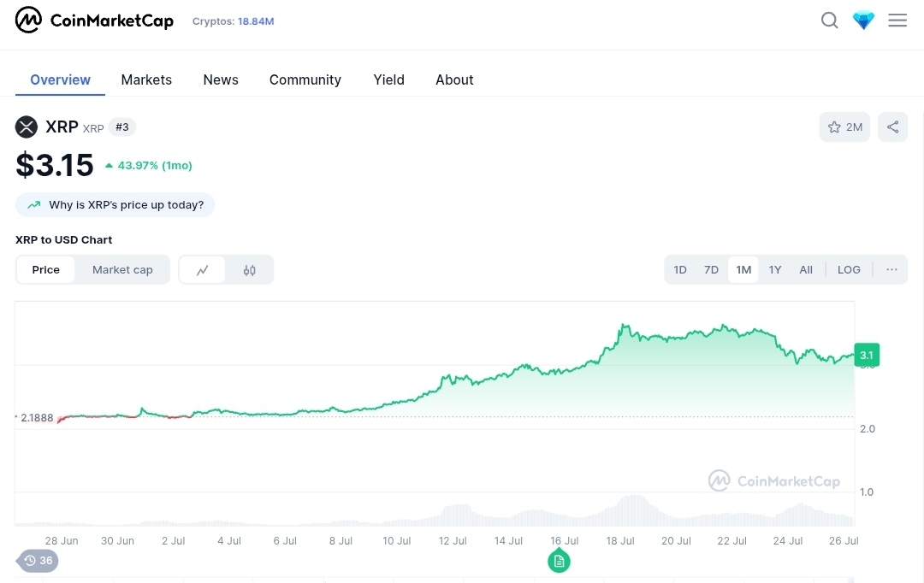Image resolution: width=924 pixels, height=583 pixels.
Task: Open the Markets tab
Action: pos(146,79)
